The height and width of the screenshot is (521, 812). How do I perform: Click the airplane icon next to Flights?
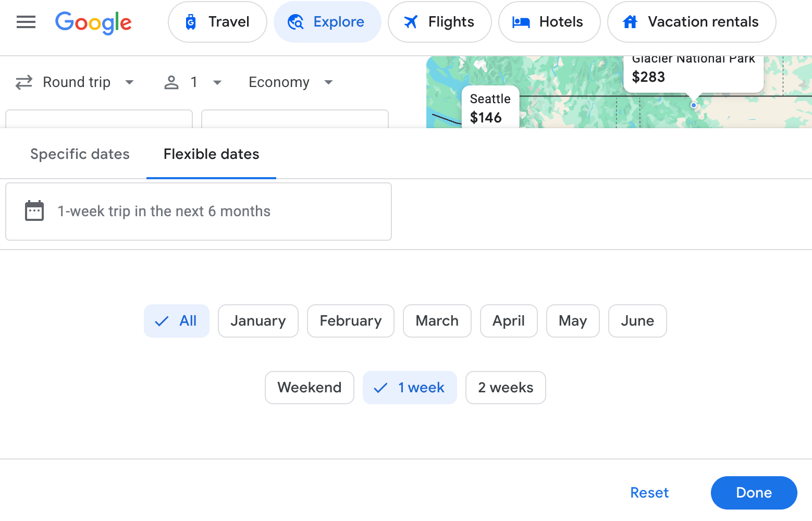pos(411,22)
